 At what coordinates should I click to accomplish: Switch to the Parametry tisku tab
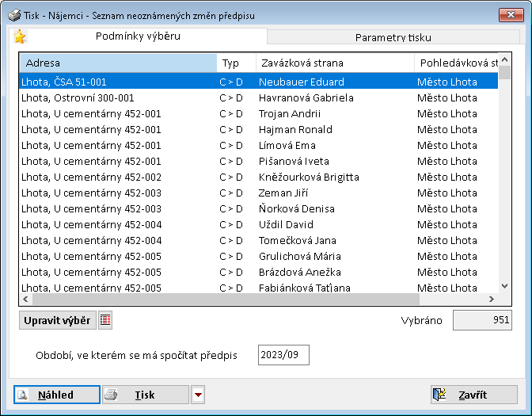click(393, 37)
